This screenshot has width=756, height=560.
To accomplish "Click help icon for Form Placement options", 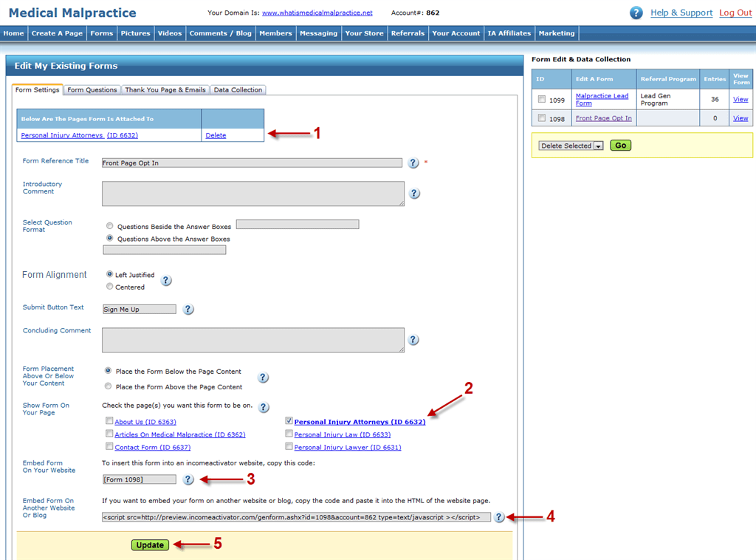I will tap(263, 378).
